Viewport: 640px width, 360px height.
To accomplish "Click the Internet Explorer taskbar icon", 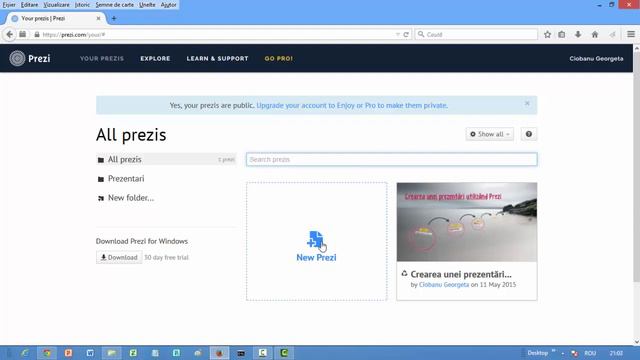I will pos(25,353).
